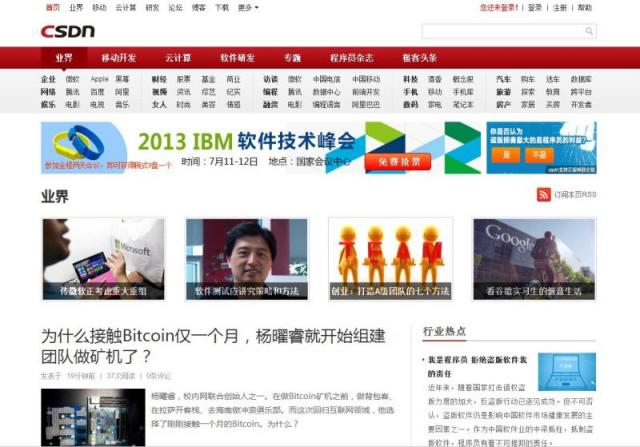Viewport: 640px width, 447px height.
Task: Open 云计算 in the top navigation bar
Action: click(126, 8)
